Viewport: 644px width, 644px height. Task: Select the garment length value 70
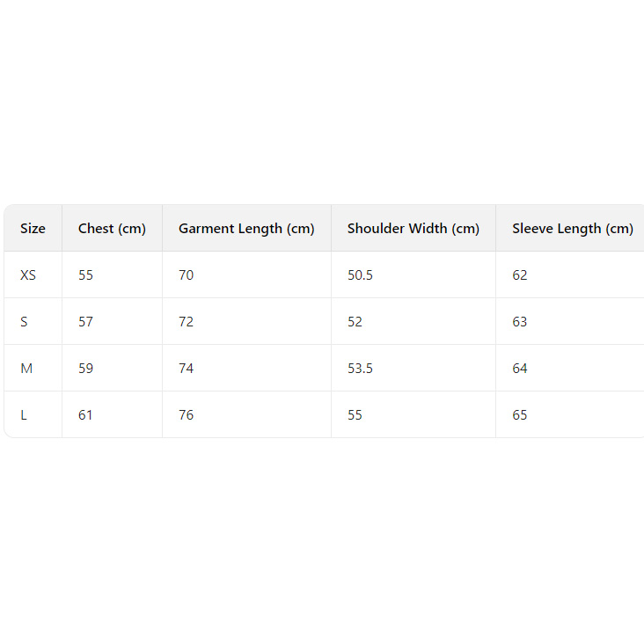(x=186, y=275)
